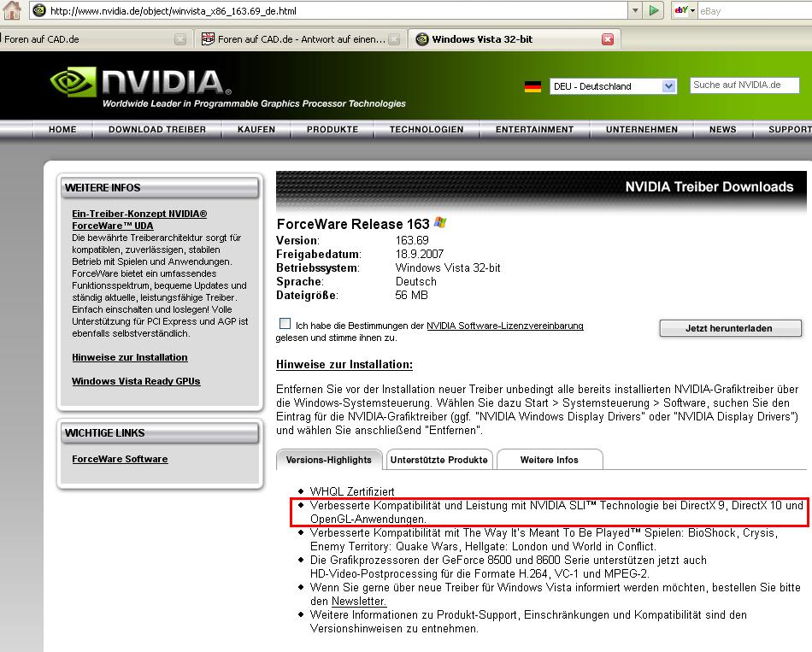Open the HOME navigation item

tap(62, 130)
